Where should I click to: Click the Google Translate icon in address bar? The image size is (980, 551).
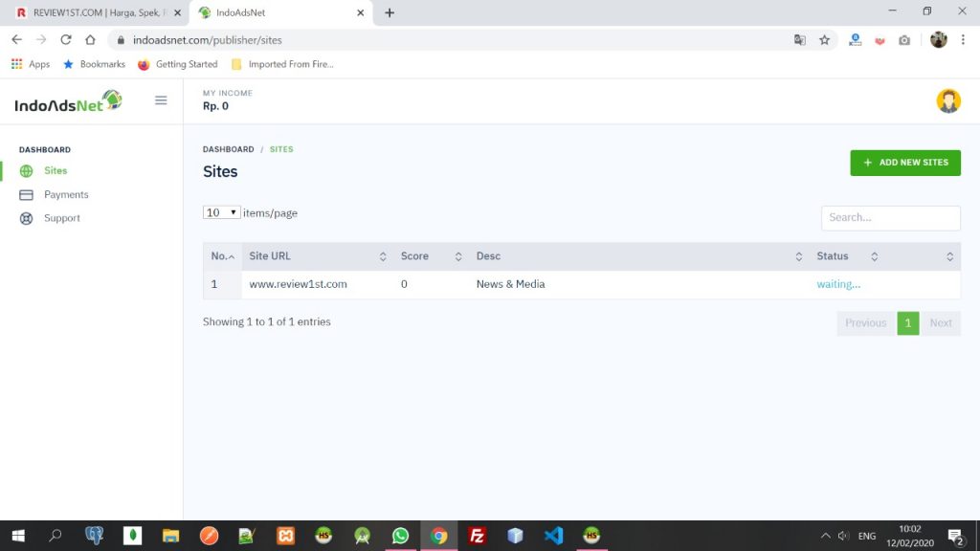click(x=799, y=40)
